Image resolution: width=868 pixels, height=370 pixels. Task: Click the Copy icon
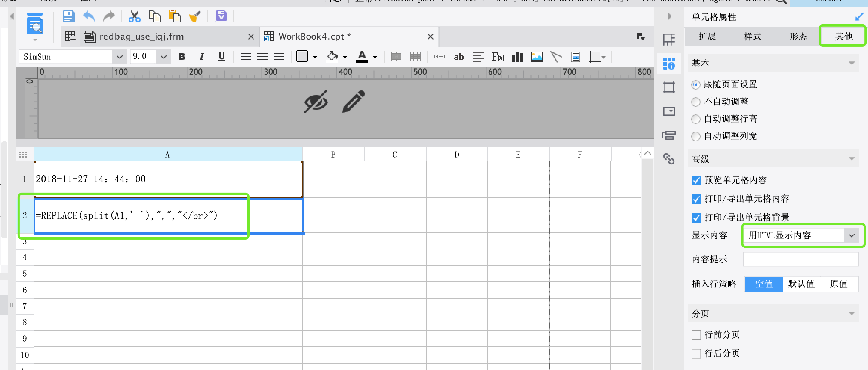(x=154, y=16)
